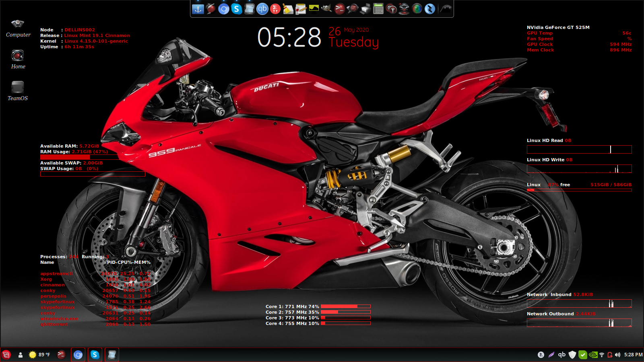
Task: Open the anchor dock settings icon
Action: coord(198,9)
